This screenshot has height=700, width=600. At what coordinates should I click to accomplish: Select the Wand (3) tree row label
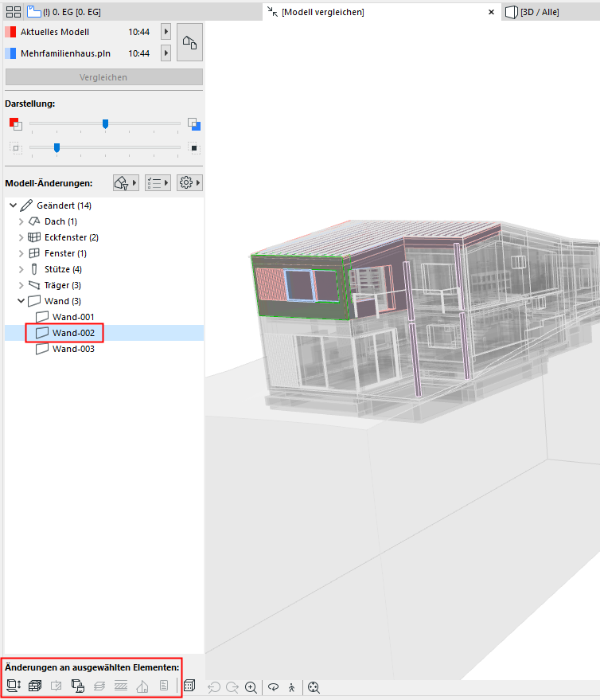pyautogui.click(x=62, y=301)
